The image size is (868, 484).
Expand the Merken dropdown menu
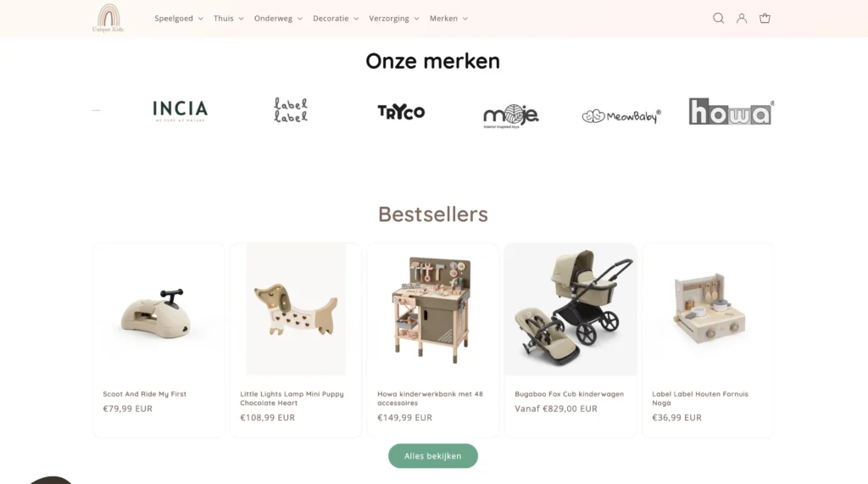(x=448, y=19)
